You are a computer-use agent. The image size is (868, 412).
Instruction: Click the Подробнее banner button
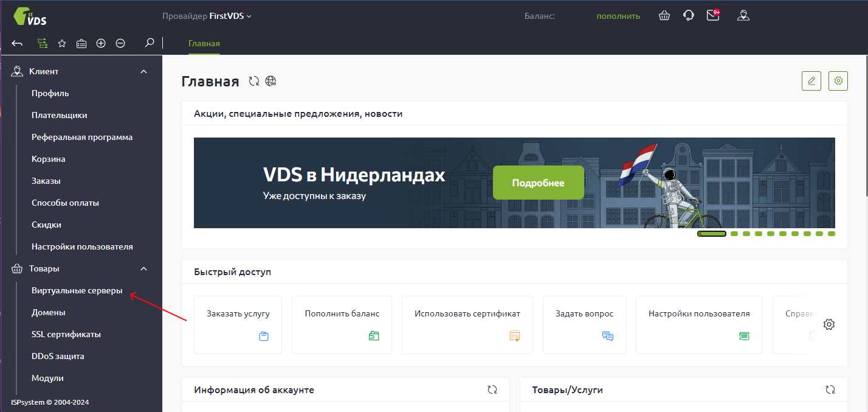(x=539, y=183)
